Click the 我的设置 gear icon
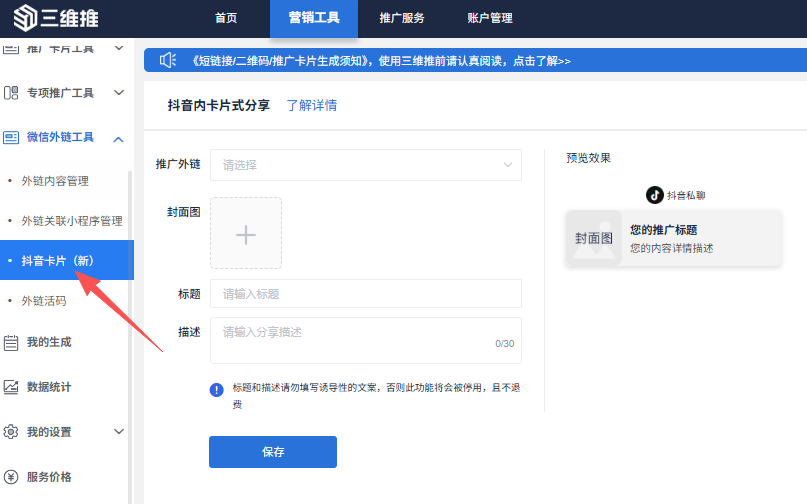Screen dimensions: 807x504 [12, 432]
